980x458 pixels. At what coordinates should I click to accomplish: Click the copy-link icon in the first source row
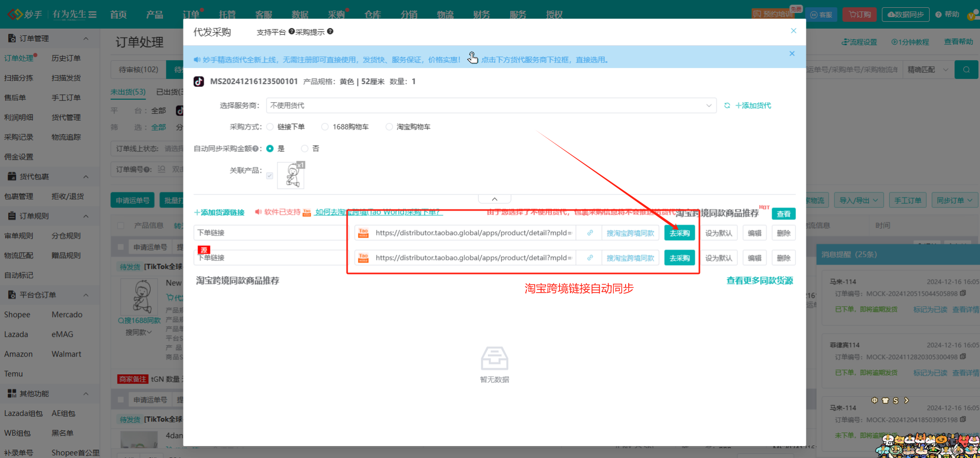coord(590,233)
